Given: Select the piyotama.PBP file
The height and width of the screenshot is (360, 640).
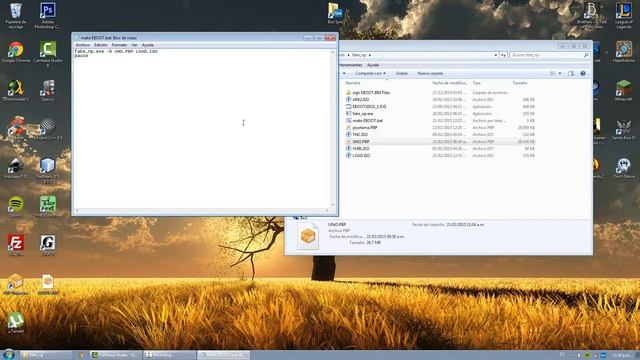Looking at the screenshot, I should (364, 127).
